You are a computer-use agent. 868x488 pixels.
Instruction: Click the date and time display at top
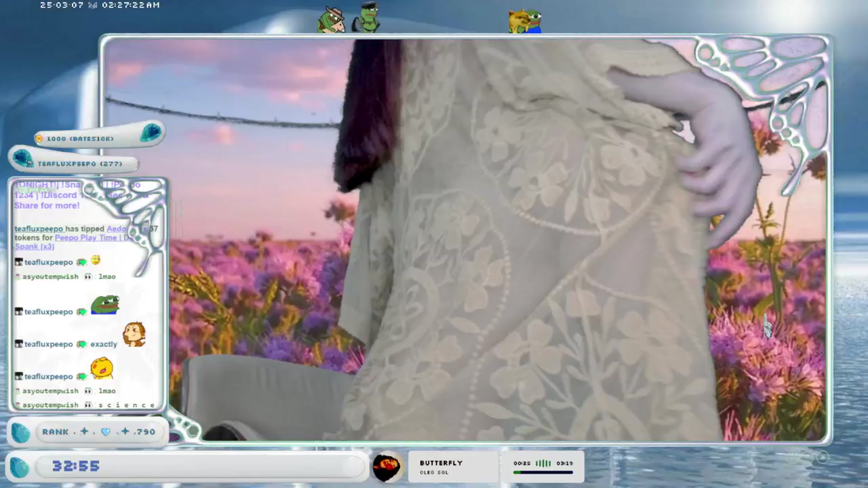pos(99,5)
